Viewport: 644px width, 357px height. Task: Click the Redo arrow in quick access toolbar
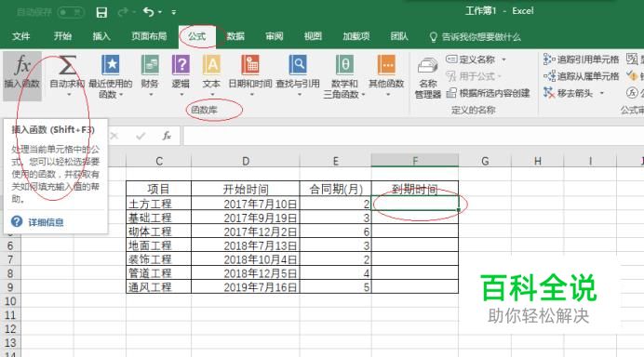(123, 12)
